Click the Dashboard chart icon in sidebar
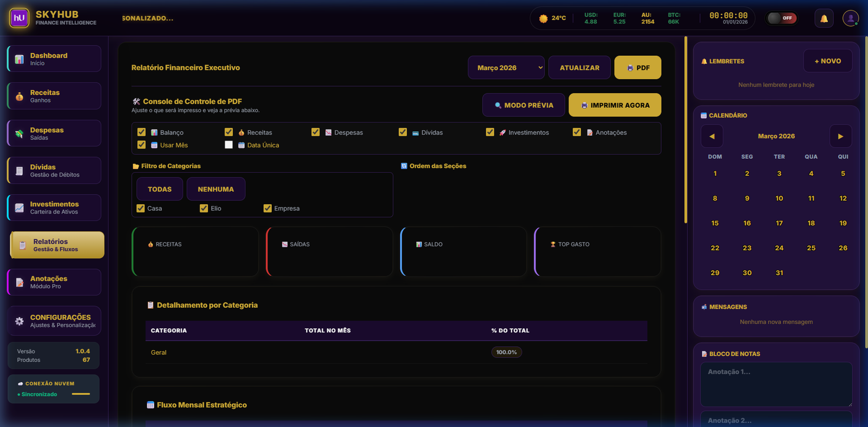The width and height of the screenshot is (868, 427). [x=20, y=59]
